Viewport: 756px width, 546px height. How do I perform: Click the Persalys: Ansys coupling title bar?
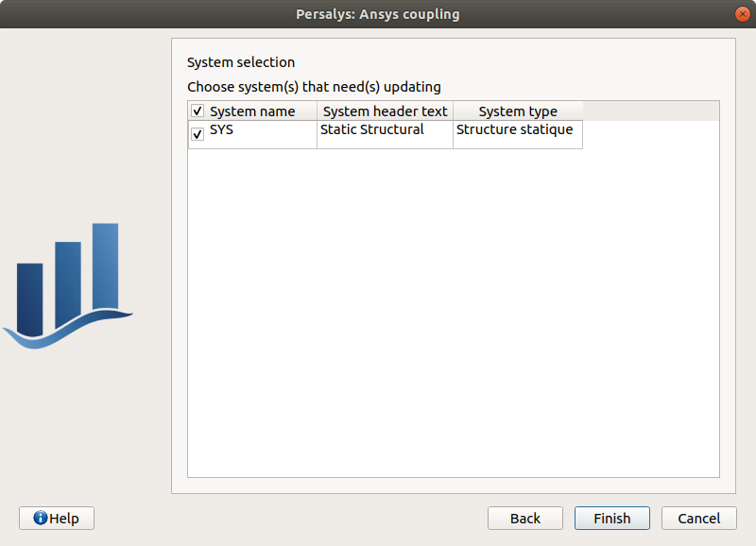pyautogui.click(x=378, y=13)
